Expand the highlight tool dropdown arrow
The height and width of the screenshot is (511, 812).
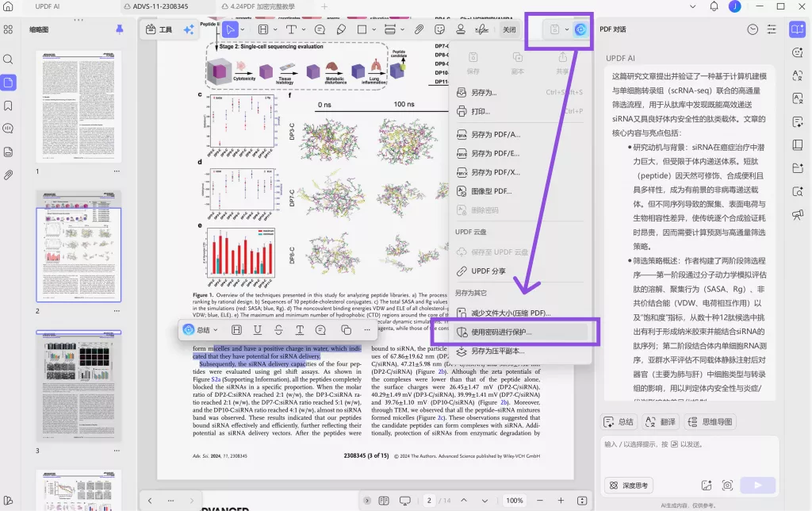pos(275,29)
